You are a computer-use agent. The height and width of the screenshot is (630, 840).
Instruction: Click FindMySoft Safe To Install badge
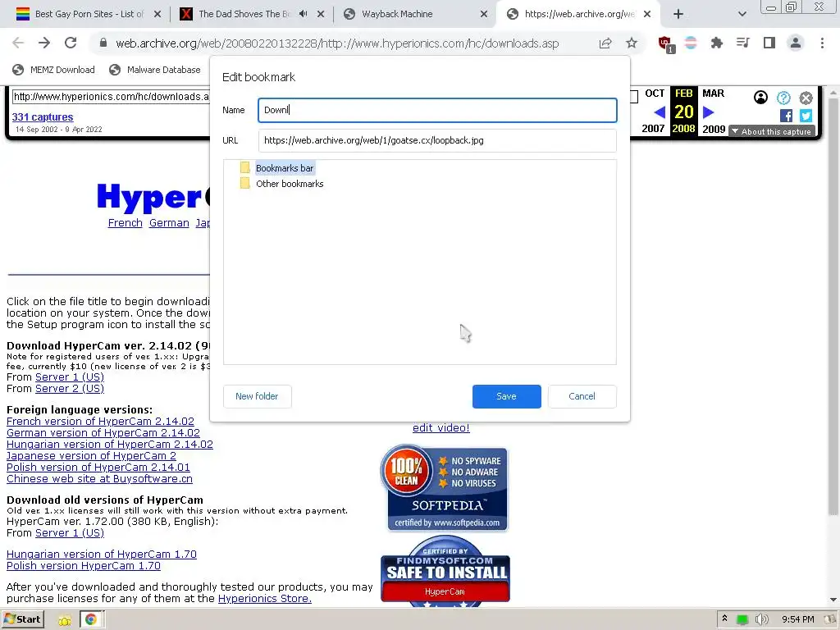click(445, 571)
